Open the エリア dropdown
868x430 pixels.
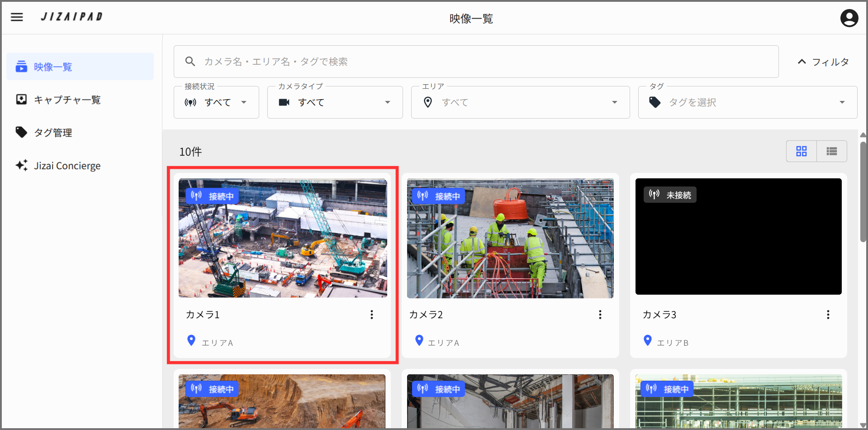click(x=520, y=102)
